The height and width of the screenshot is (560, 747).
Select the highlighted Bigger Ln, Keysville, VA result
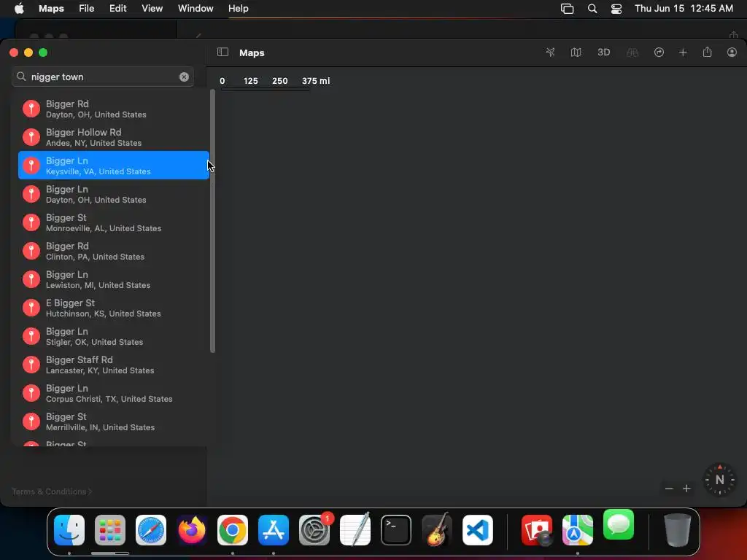point(113,166)
